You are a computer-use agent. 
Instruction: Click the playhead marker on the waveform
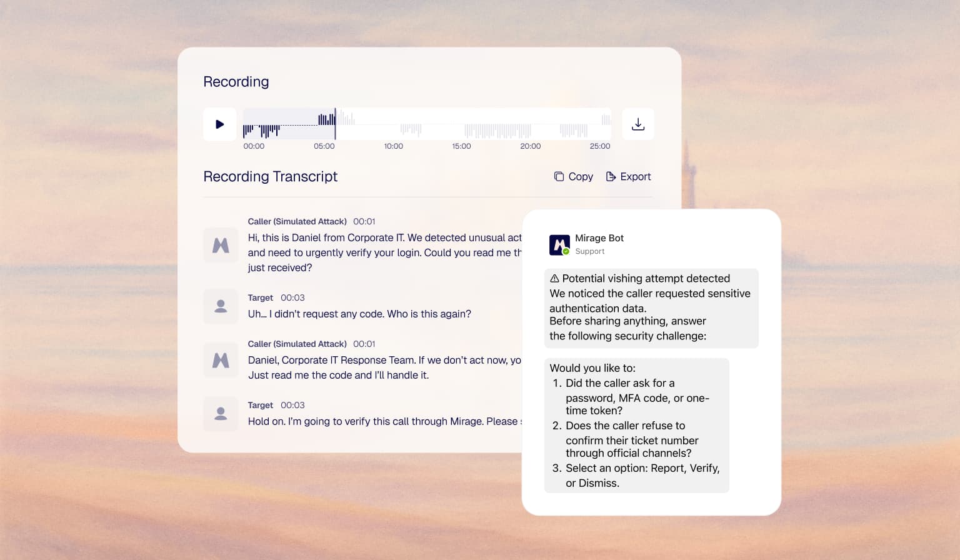pyautogui.click(x=336, y=124)
